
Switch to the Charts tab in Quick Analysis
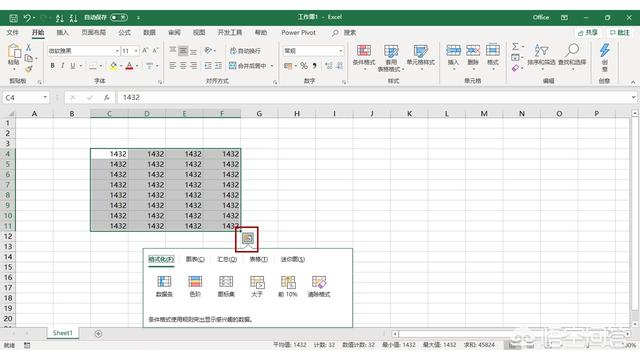tap(195, 259)
